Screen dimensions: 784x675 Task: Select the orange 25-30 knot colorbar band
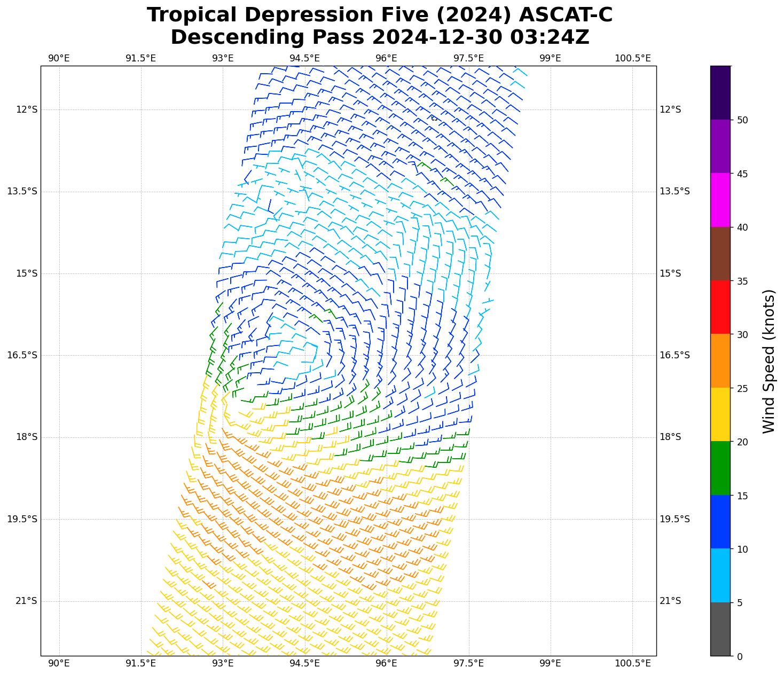pyautogui.click(x=720, y=361)
